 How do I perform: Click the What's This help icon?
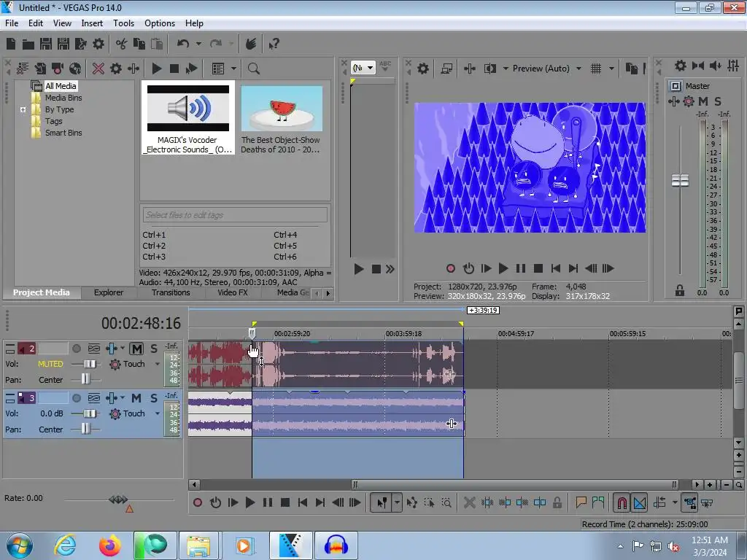(274, 44)
